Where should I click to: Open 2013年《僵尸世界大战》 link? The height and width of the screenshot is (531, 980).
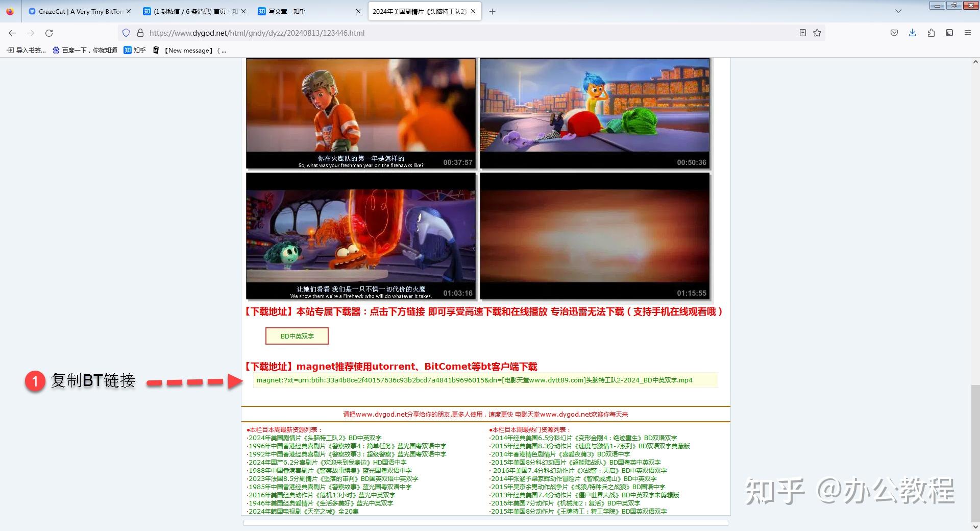pos(585,495)
